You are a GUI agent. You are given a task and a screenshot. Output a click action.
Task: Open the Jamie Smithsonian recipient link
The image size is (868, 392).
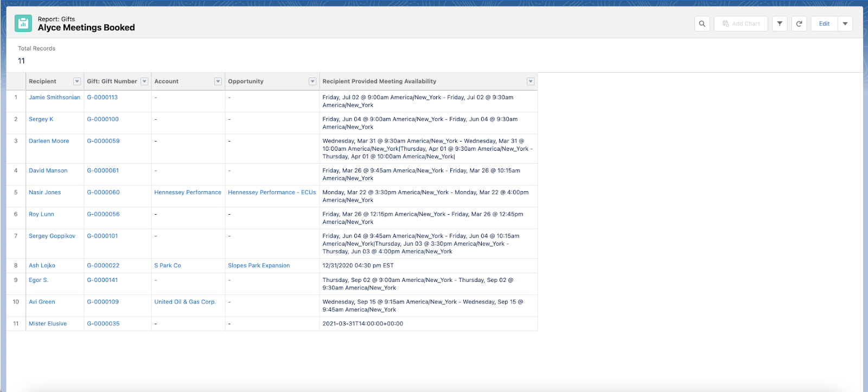coord(54,98)
